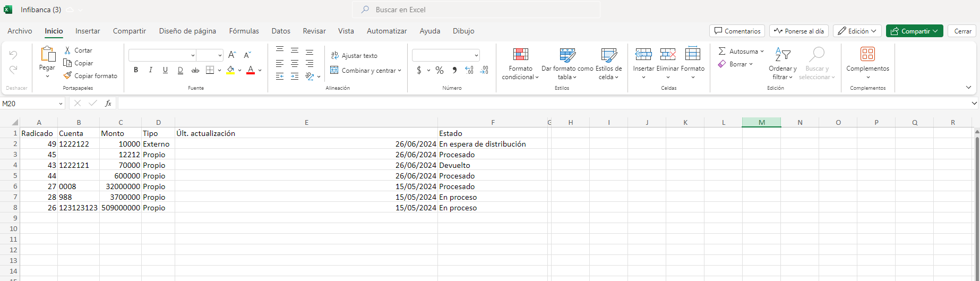Align text right
Image resolution: width=980 pixels, height=281 pixels.
[310, 63]
